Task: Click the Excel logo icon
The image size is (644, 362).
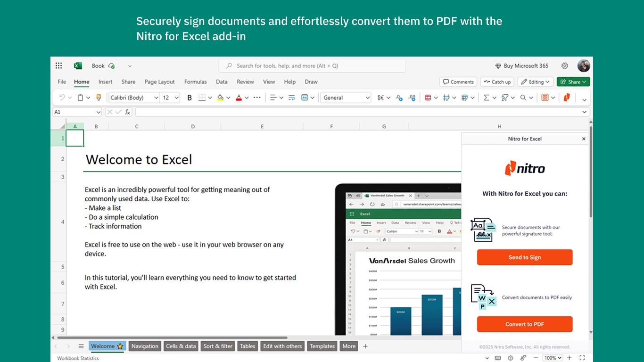Action: point(78,66)
